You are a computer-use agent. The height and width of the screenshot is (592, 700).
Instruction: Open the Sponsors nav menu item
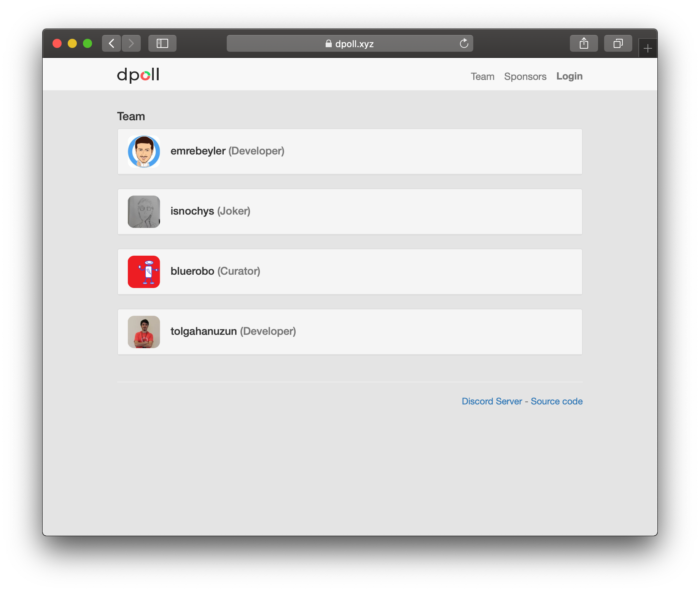(x=525, y=76)
